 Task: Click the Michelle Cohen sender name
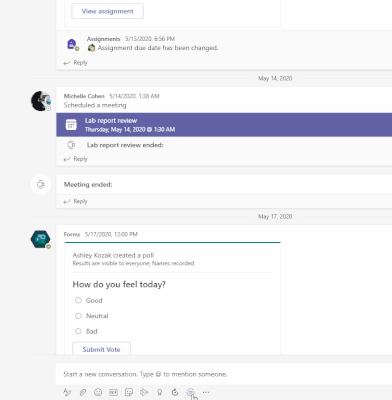pyautogui.click(x=84, y=96)
